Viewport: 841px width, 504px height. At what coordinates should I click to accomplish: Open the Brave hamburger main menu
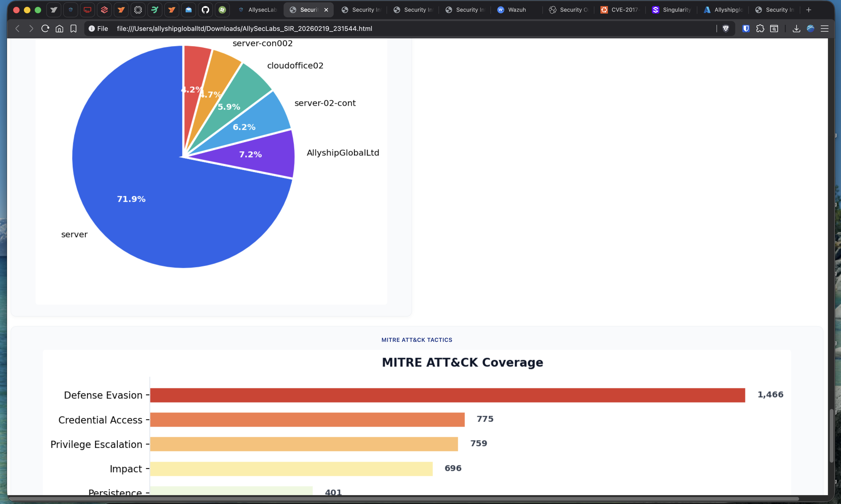click(825, 29)
